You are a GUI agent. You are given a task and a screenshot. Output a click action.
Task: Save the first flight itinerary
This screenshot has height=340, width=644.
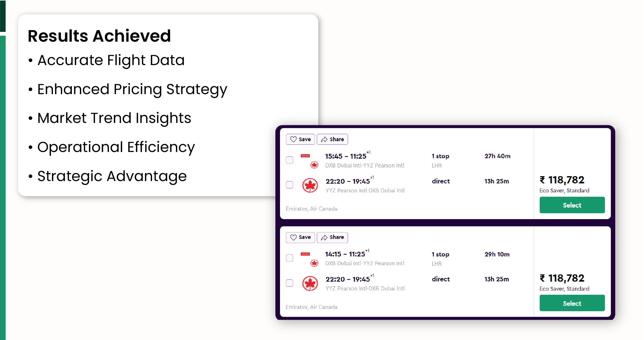pos(300,139)
